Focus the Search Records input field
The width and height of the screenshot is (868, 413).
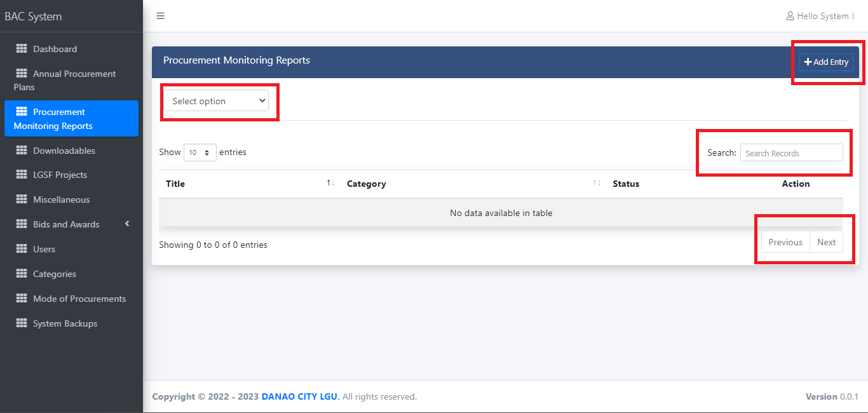click(792, 153)
